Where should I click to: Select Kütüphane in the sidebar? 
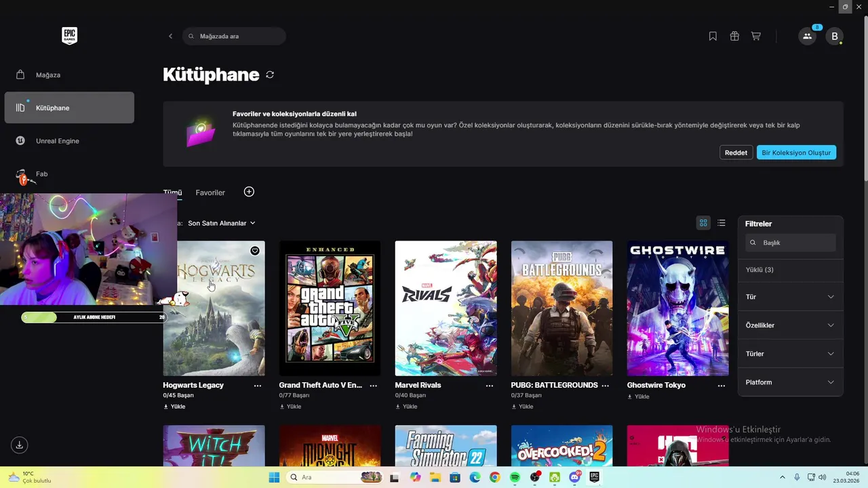(x=69, y=108)
